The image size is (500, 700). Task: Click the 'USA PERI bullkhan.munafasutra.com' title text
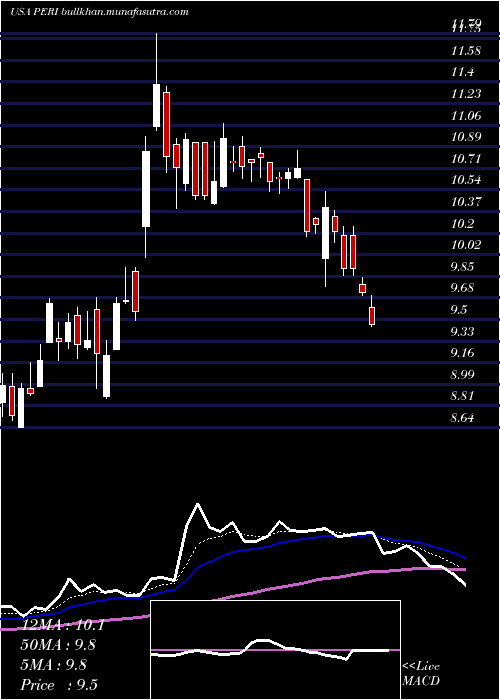click(99, 12)
